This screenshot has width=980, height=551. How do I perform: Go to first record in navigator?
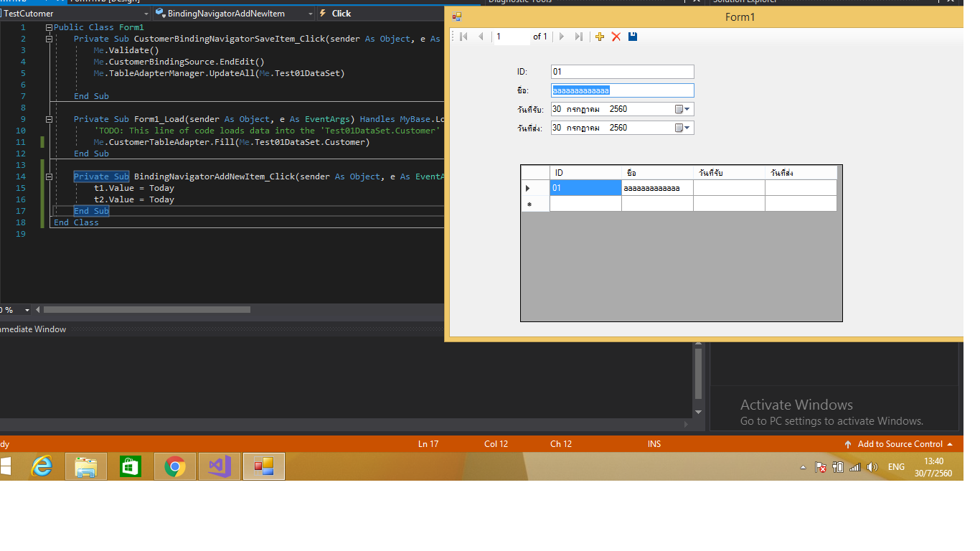pos(463,37)
